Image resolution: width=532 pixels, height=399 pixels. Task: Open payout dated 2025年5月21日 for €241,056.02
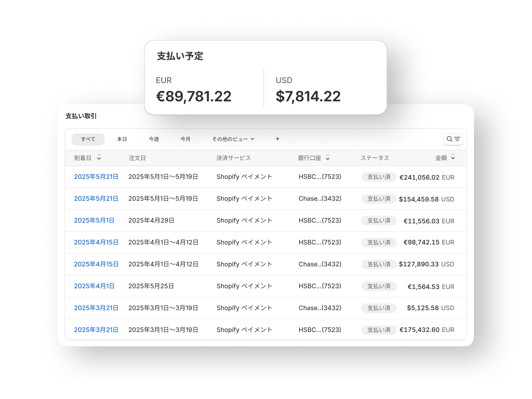point(96,177)
